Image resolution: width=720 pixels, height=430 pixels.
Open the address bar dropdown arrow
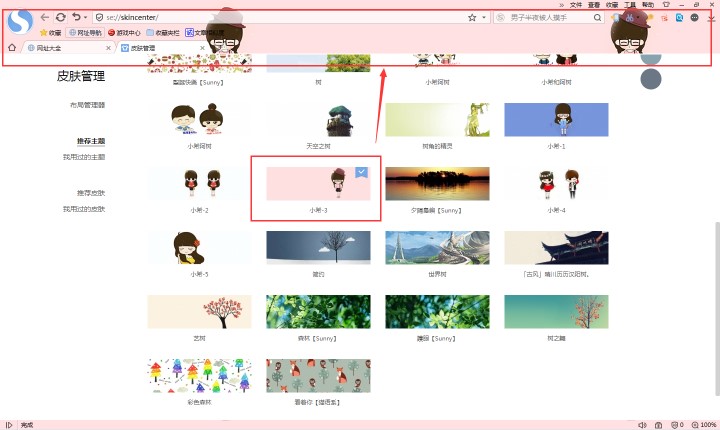tap(484, 17)
